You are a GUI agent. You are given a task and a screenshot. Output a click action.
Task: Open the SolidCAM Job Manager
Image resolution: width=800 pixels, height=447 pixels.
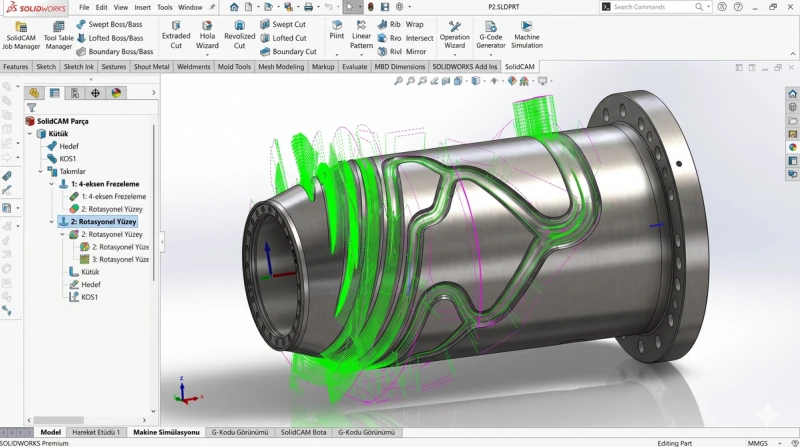[21, 36]
